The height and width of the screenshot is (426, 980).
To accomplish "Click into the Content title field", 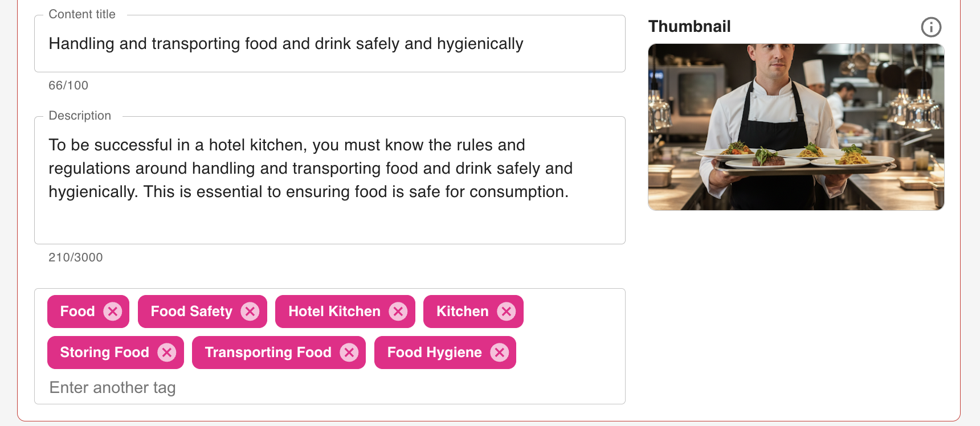I will [x=329, y=44].
